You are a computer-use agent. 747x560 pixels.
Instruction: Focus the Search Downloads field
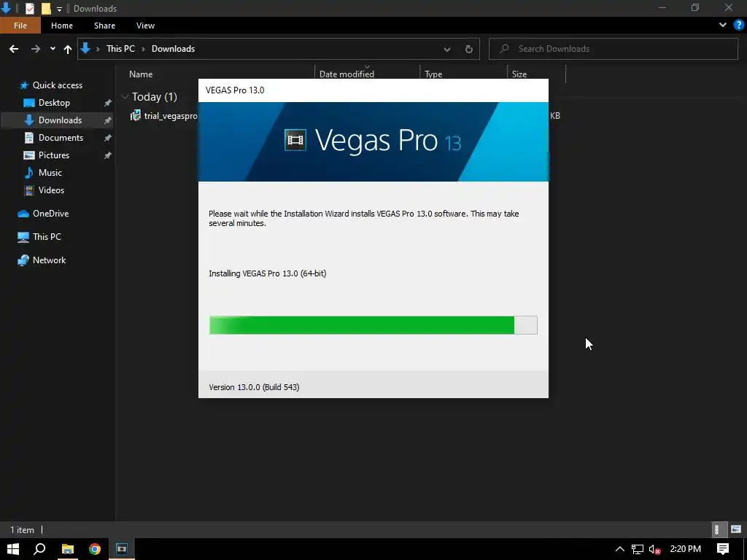pyautogui.click(x=613, y=49)
